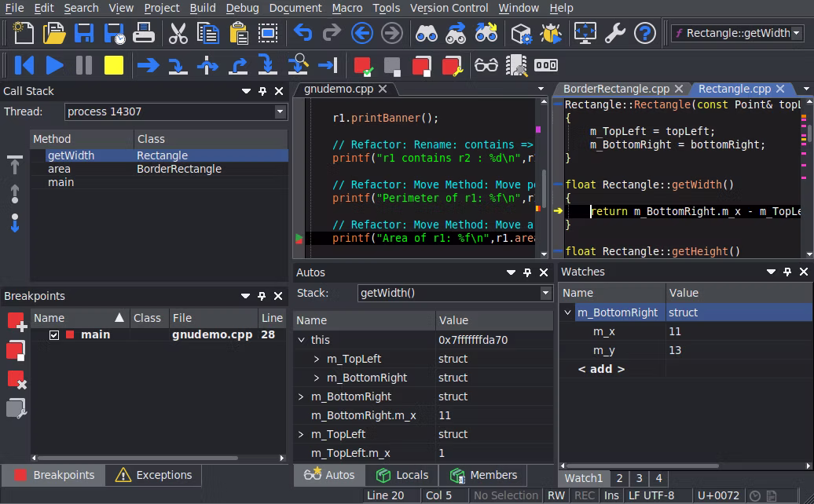Image resolution: width=814 pixels, height=504 pixels.
Task: Toggle the main breakpoint checkbox
Action: (54, 335)
